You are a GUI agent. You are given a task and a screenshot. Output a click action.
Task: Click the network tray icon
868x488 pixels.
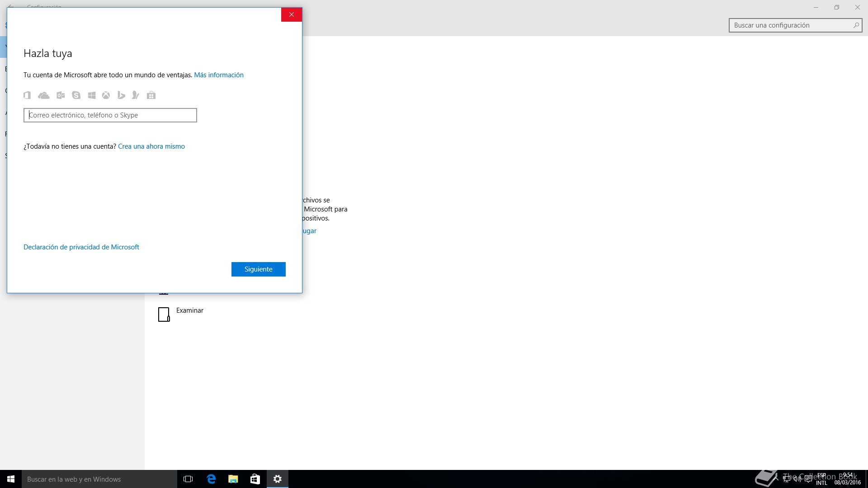tap(787, 479)
